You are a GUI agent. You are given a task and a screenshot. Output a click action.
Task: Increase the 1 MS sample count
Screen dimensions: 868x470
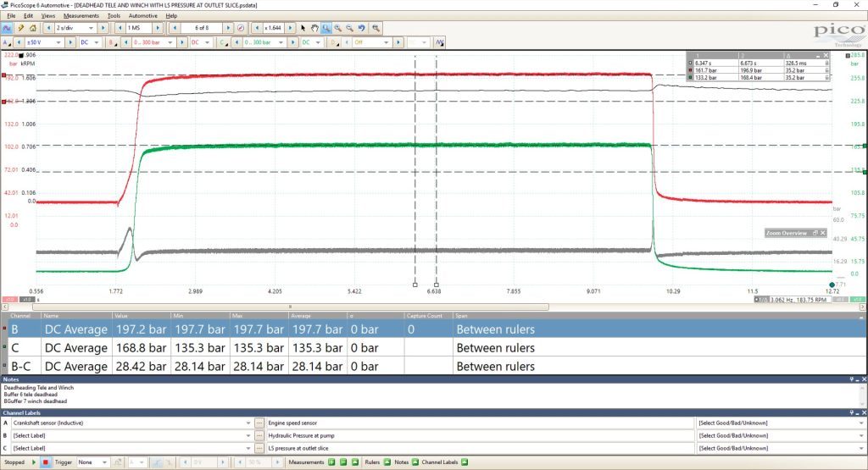tap(158, 28)
